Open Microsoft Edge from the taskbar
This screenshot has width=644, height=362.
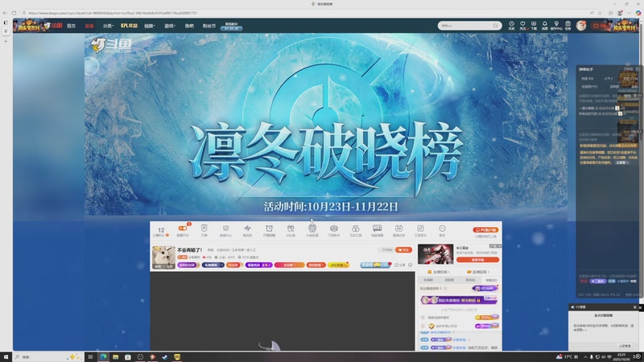(x=103, y=357)
